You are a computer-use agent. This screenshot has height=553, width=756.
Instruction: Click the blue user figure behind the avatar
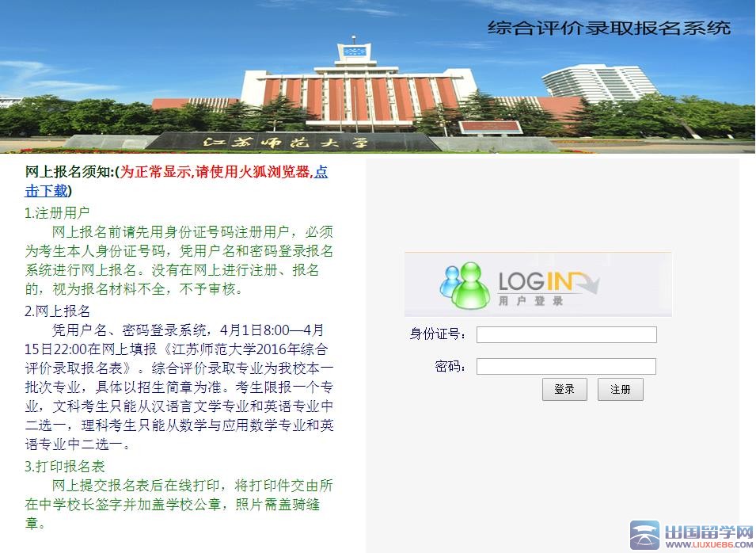451,280
